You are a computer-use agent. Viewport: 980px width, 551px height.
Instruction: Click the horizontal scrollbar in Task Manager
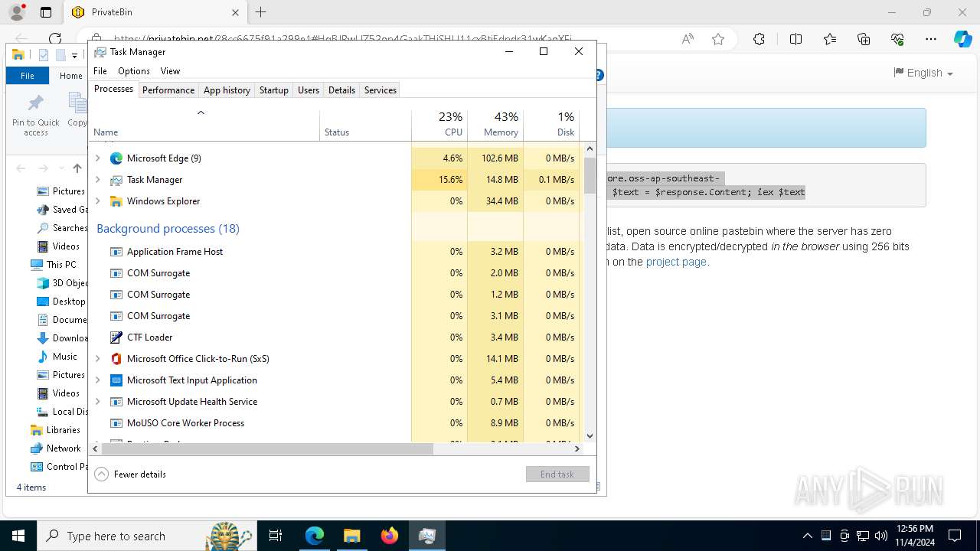pos(266,448)
